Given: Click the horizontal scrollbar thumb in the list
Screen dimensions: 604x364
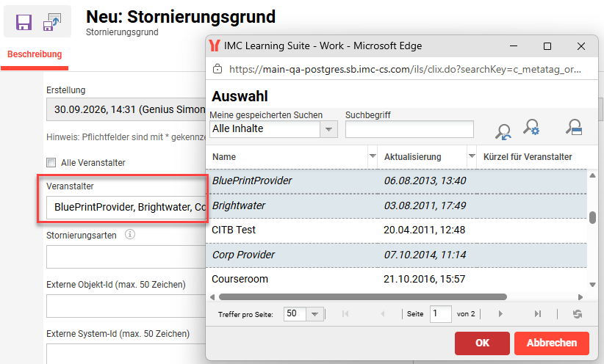Looking at the screenshot, I should click(363, 297).
